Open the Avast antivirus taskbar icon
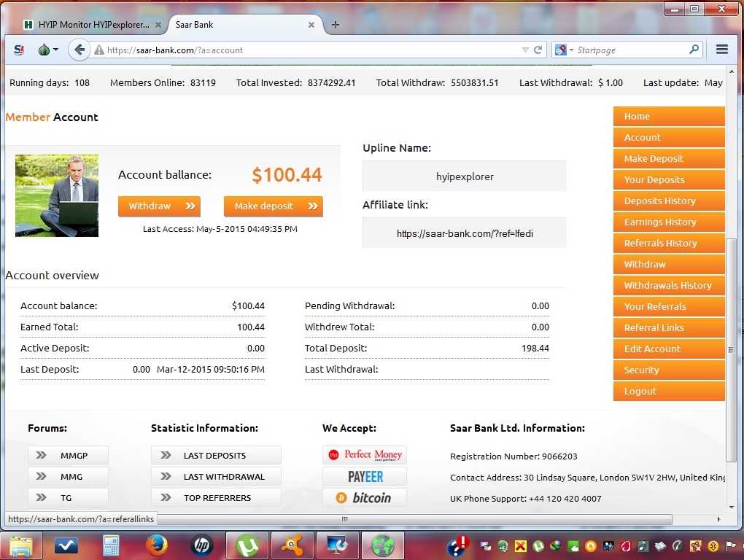The height and width of the screenshot is (560, 744). coord(292,545)
